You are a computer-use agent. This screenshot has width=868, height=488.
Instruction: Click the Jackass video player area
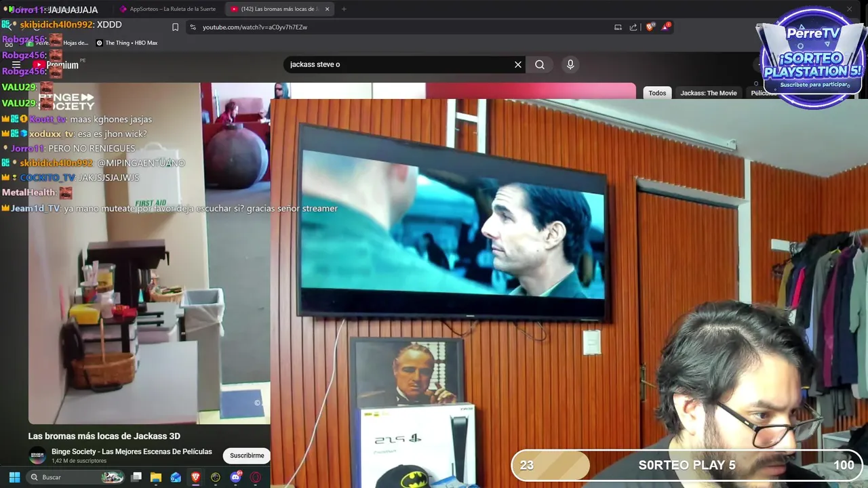tap(149, 253)
